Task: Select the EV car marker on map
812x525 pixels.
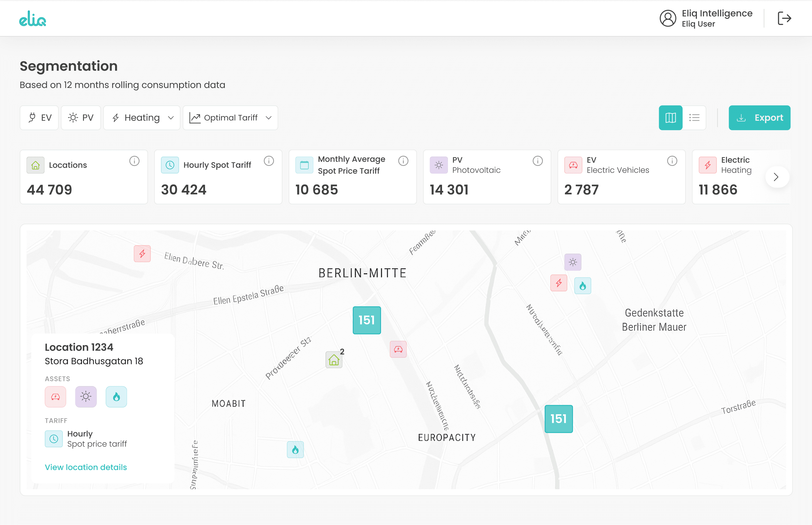Action: 398,349
